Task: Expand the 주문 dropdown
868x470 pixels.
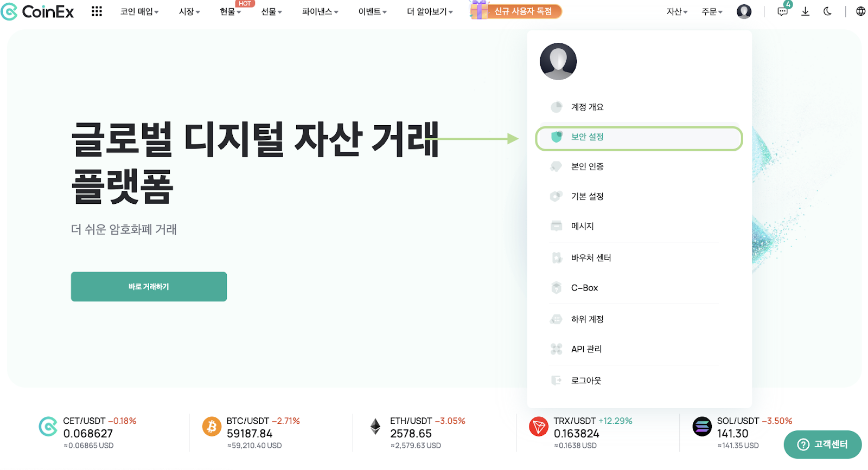Action: (x=712, y=11)
